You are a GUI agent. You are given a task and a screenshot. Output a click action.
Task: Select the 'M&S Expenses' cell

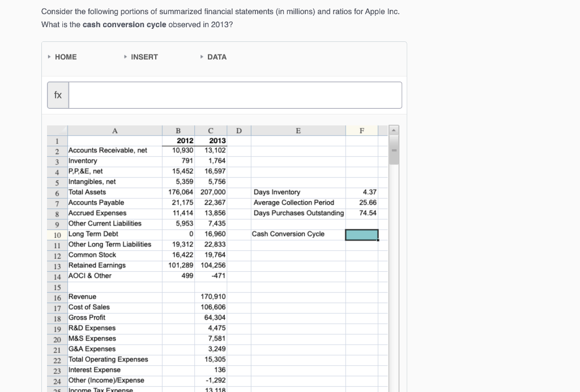(114, 338)
